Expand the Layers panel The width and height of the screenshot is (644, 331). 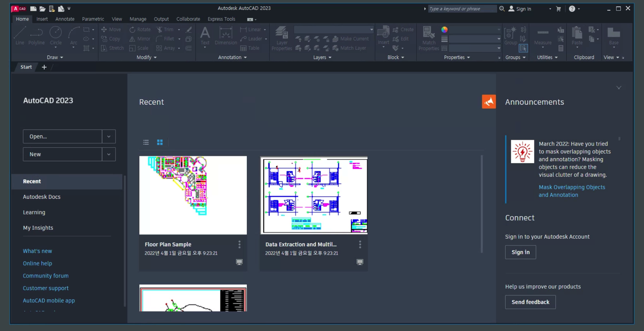(322, 57)
